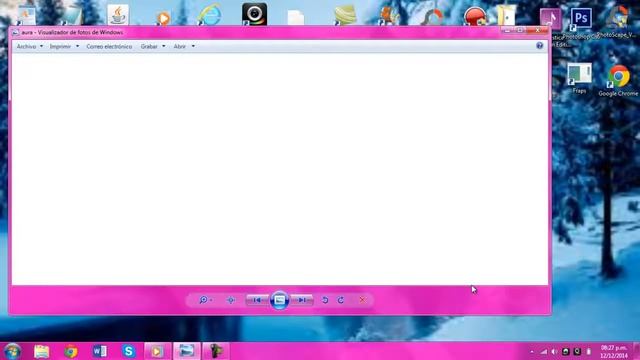
Task: Switch to the media player taskbar button
Action: pyautogui.click(x=157, y=351)
